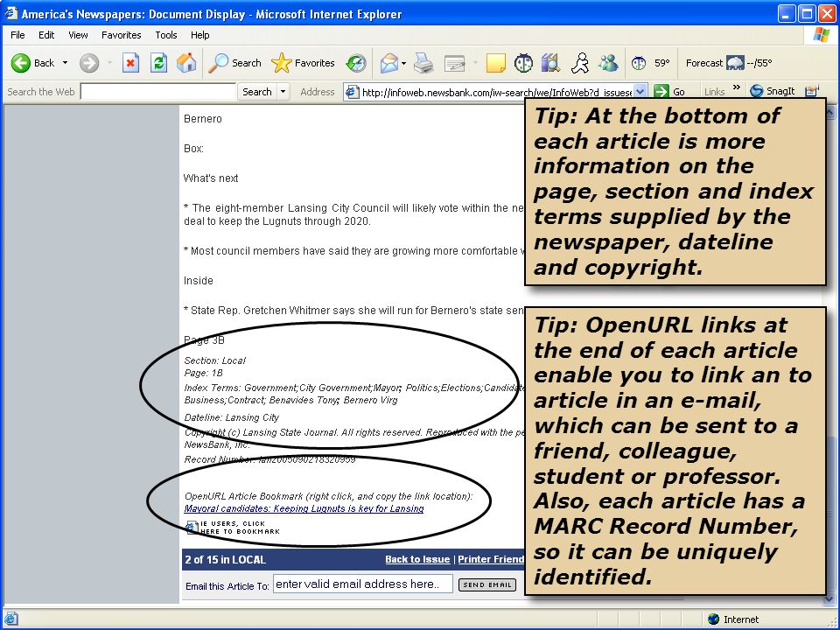Click the 'Dateline: Lansing City' line
Viewport: 840px width, 630px height.
(231, 417)
